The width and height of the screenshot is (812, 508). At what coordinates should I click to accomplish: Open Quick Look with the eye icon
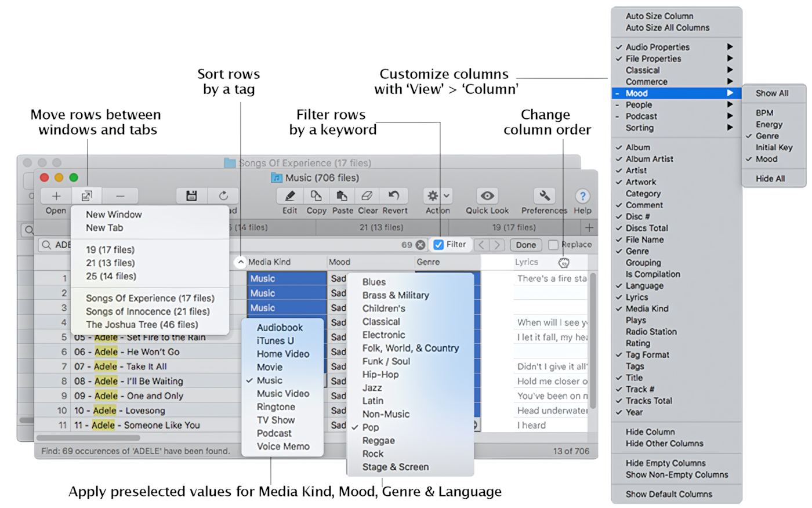487,197
